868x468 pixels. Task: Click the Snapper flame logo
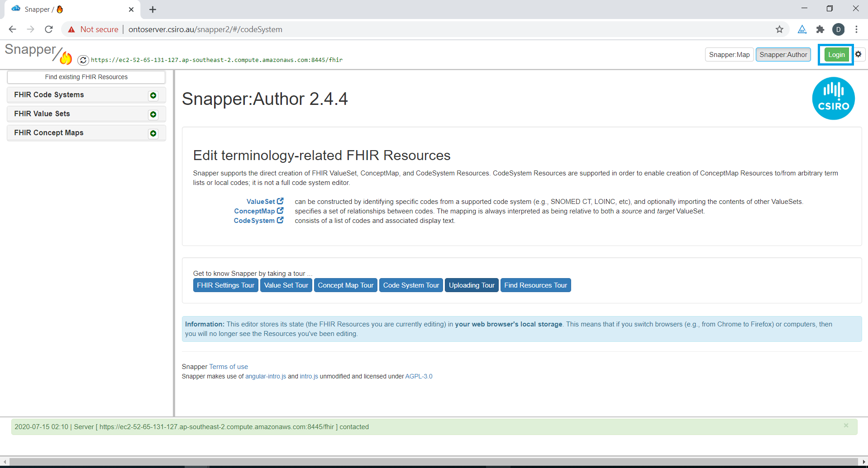click(66, 57)
